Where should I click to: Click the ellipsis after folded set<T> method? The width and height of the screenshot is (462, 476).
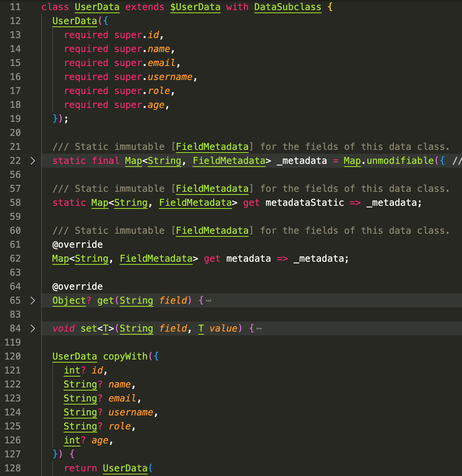[259, 328]
